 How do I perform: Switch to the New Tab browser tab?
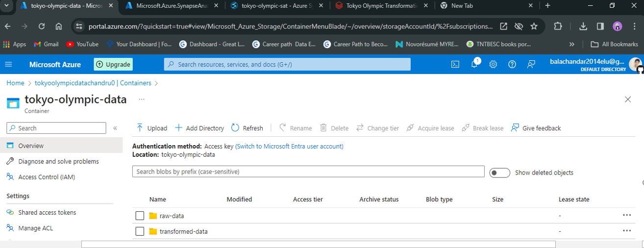pyautogui.click(x=487, y=6)
